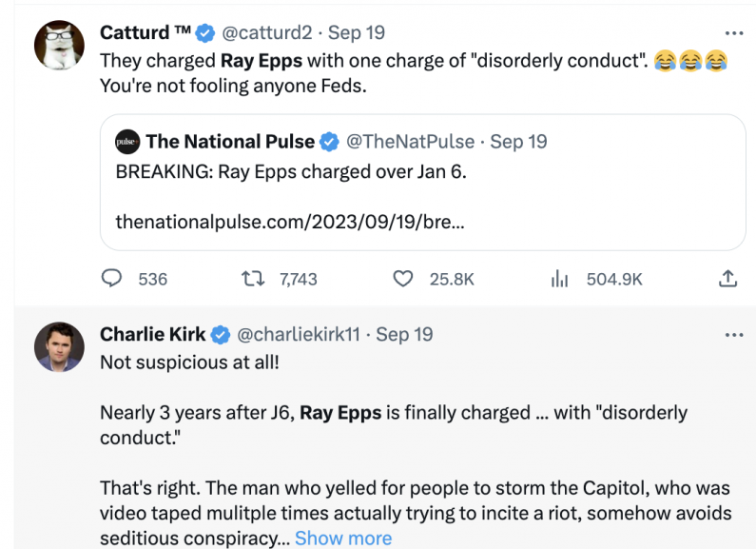The image size is (756, 549).
Task: Click The National Pulse logo avatar
Action: [x=127, y=142]
